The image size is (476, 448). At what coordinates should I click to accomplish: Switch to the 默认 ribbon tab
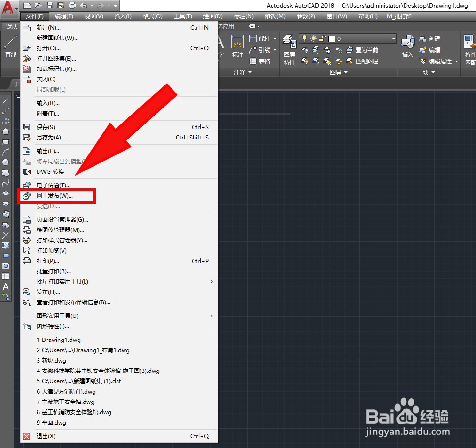[11, 26]
